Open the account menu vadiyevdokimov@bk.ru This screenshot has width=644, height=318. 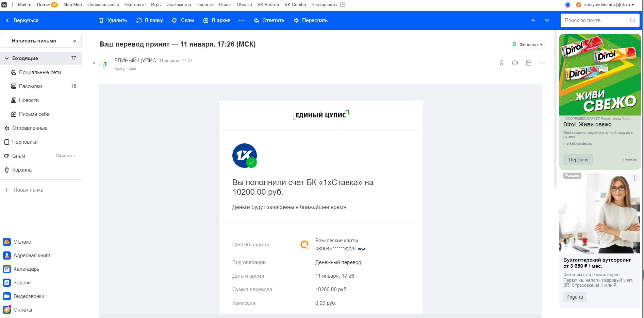coord(607,5)
